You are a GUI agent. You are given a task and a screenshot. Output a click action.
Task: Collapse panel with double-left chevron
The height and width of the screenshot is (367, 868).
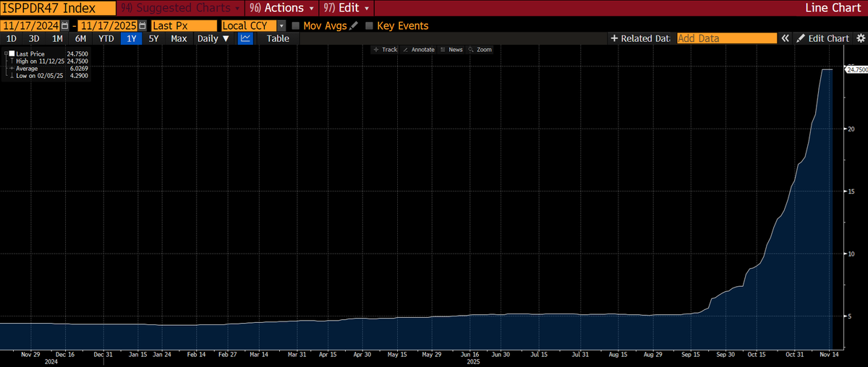pyautogui.click(x=785, y=38)
